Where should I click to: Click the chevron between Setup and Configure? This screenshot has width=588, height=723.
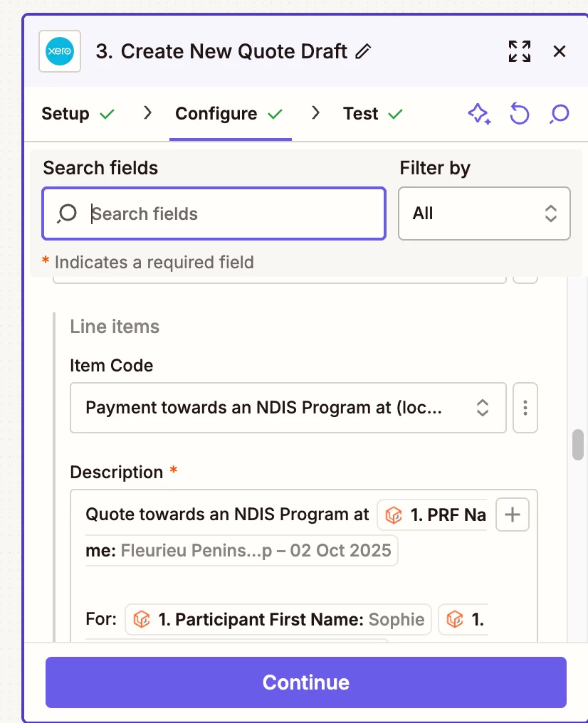click(x=147, y=112)
